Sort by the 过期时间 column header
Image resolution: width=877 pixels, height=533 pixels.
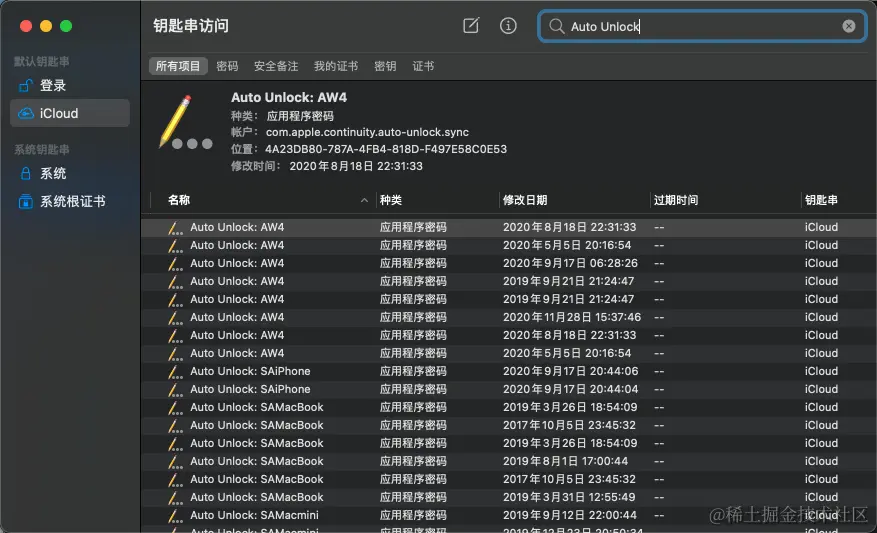click(x=676, y=200)
